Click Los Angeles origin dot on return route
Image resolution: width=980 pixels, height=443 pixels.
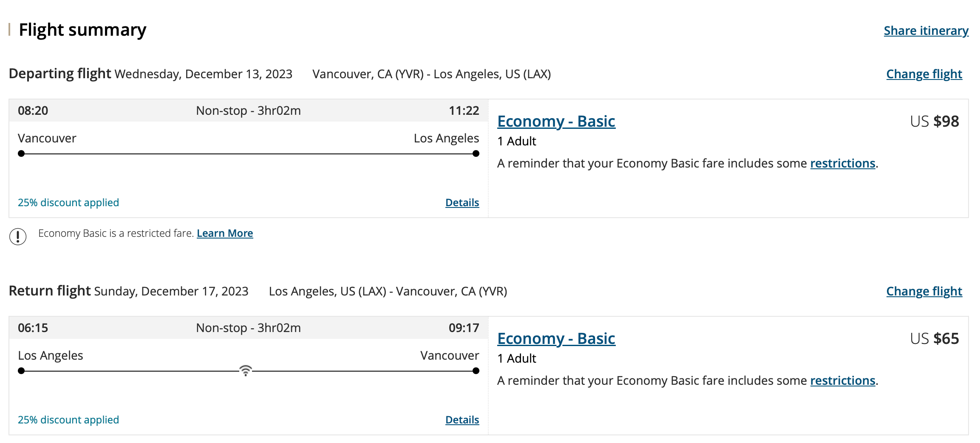click(21, 371)
